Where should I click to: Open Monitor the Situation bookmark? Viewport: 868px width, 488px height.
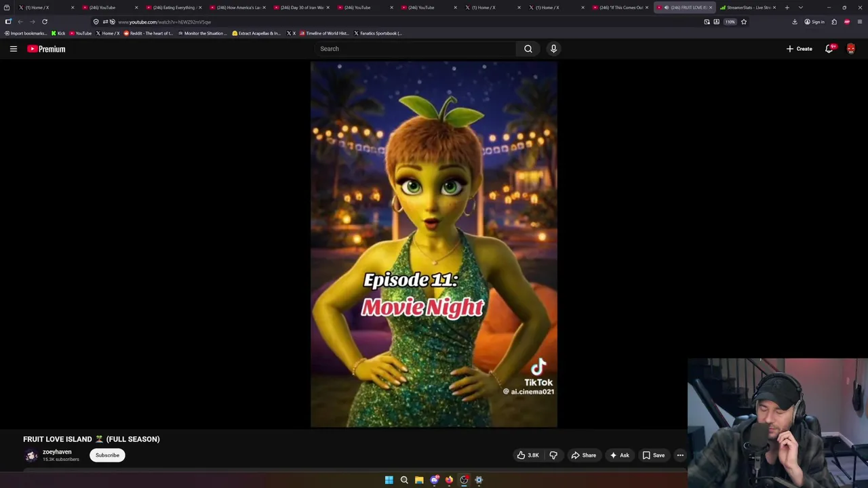click(x=202, y=33)
